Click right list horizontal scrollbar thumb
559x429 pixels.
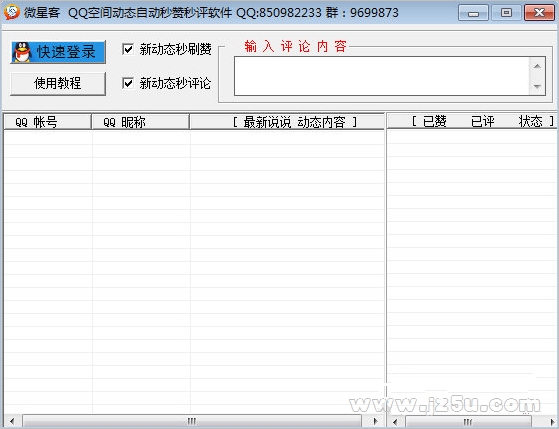[x=468, y=422]
